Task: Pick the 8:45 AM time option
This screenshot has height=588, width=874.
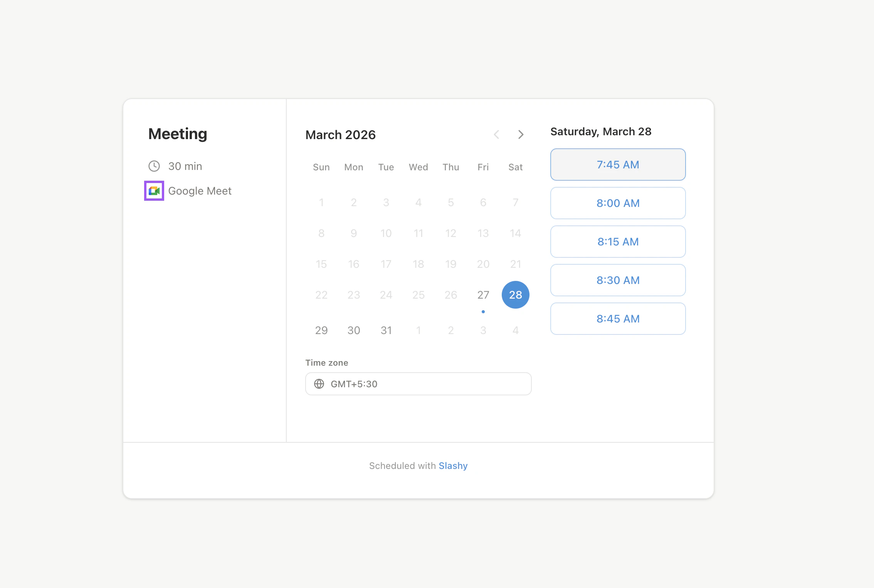Action: (617, 319)
